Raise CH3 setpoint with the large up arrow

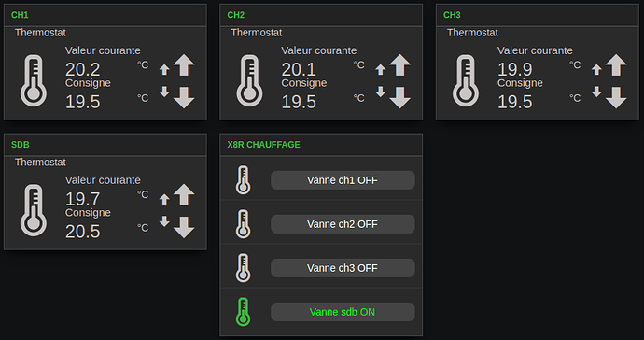tap(616, 65)
